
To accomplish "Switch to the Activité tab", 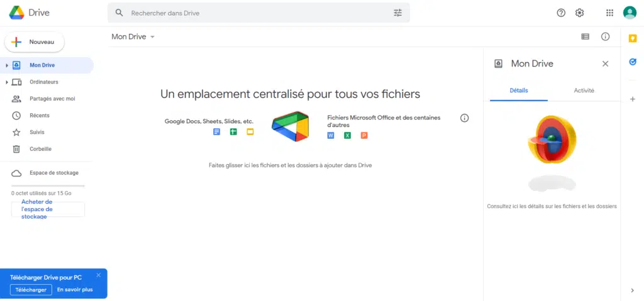I will pyautogui.click(x=584, y=90).
